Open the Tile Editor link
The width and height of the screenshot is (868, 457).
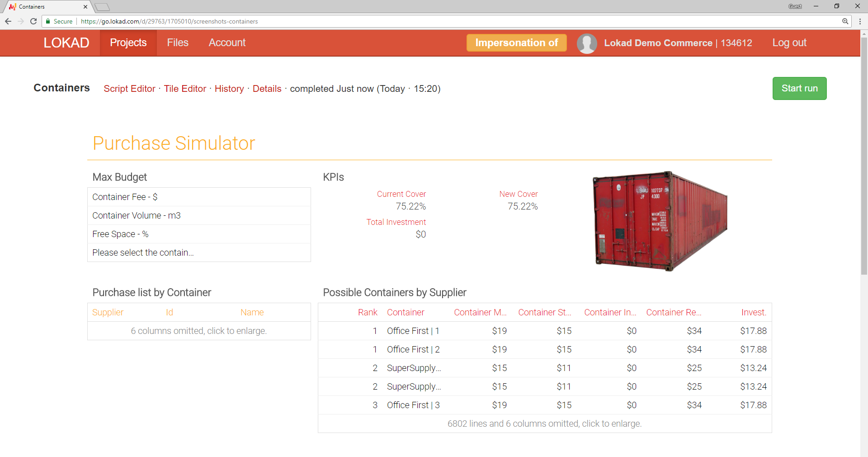(x=185, y=89)
